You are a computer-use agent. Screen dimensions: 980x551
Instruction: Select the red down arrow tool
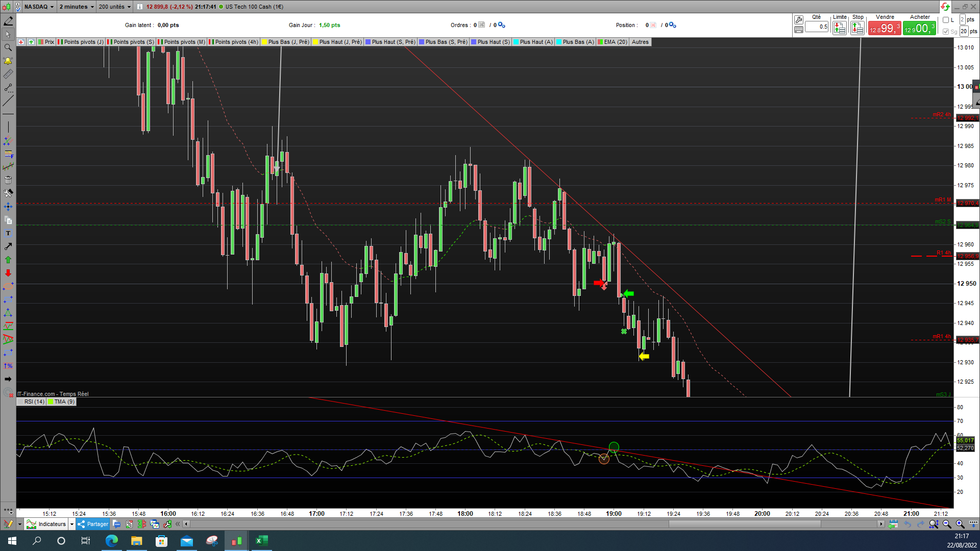pos(8,273)
